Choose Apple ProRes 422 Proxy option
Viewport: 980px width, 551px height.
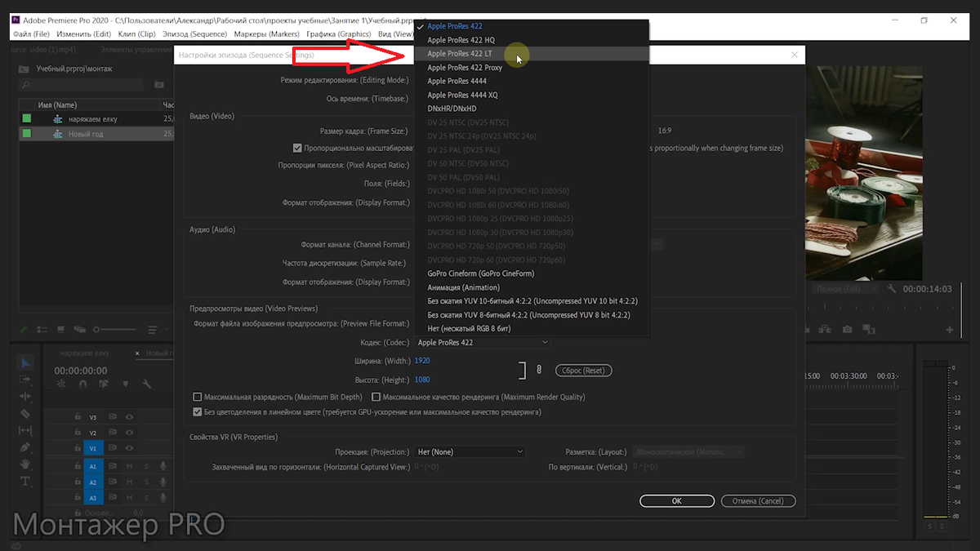point(532,68)
